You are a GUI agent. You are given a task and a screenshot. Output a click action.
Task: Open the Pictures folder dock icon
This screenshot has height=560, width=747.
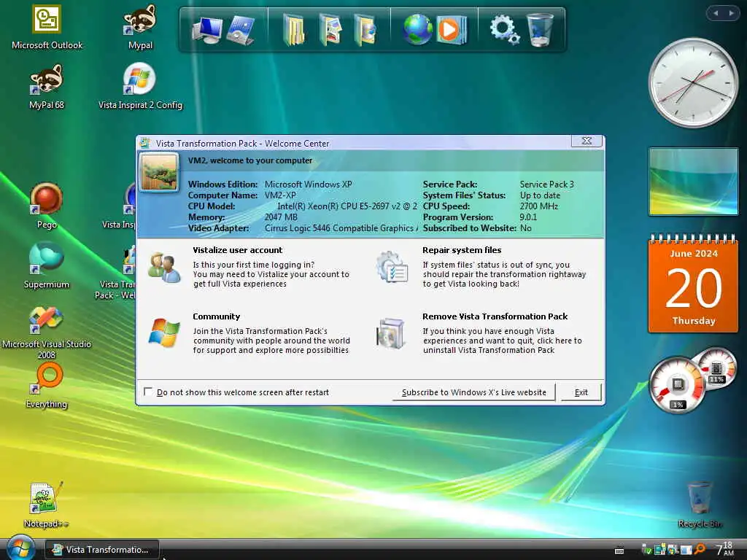(330, 29)
